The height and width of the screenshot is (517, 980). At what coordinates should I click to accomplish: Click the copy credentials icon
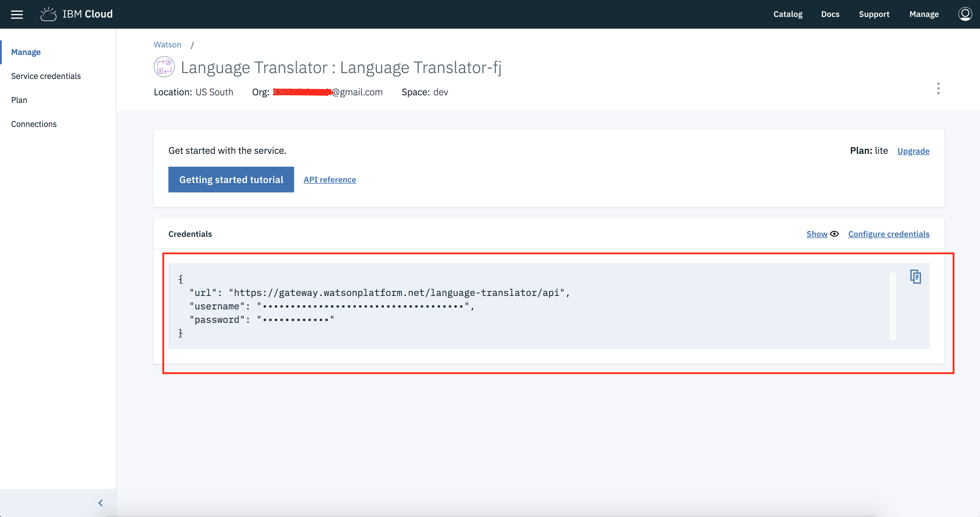coord(915,276)
